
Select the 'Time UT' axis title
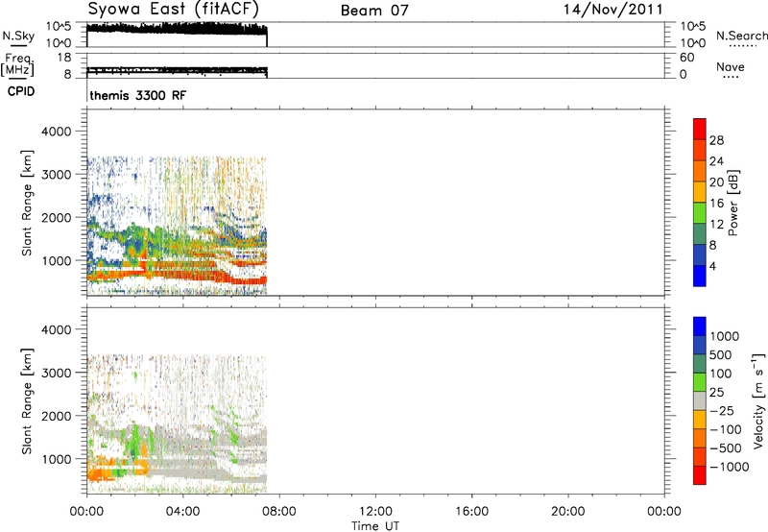pyautogui.click(x=375, y=525)
